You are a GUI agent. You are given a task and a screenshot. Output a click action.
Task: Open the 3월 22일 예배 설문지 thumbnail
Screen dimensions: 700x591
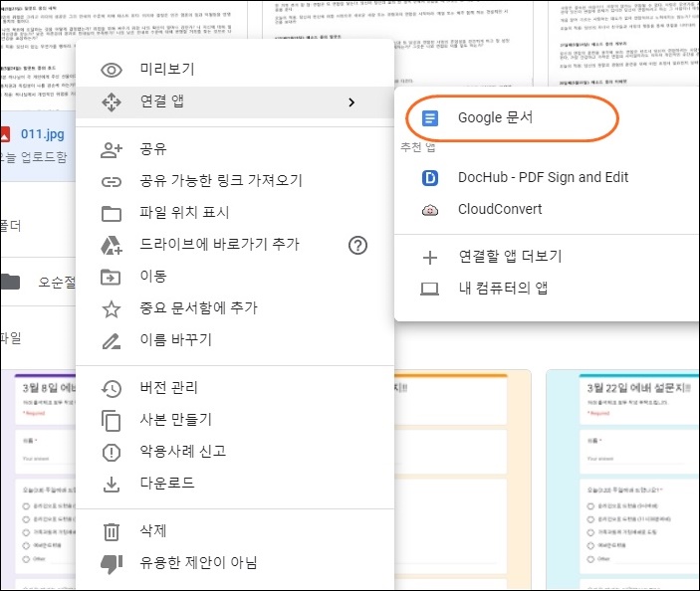click(x=622, y=480)
